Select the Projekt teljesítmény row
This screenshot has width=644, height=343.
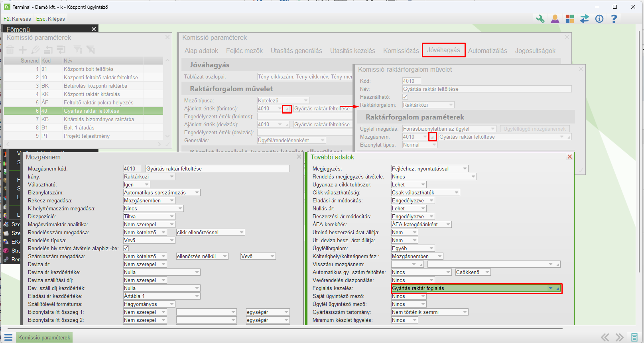tap(83, 136)
